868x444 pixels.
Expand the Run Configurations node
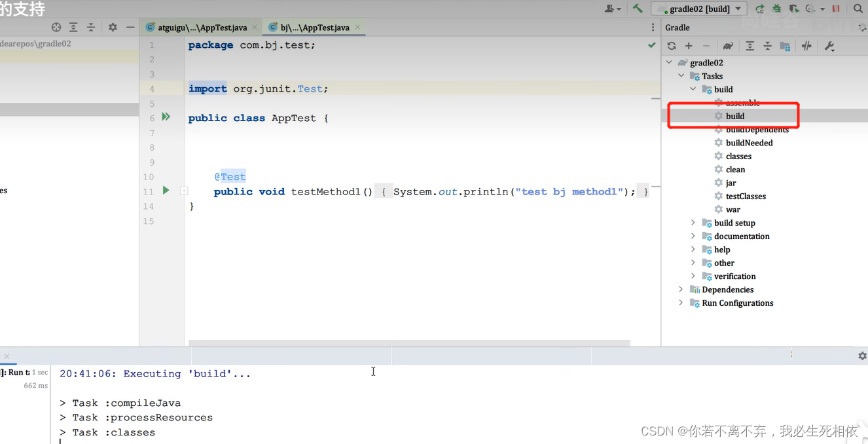tap(681, 303)
